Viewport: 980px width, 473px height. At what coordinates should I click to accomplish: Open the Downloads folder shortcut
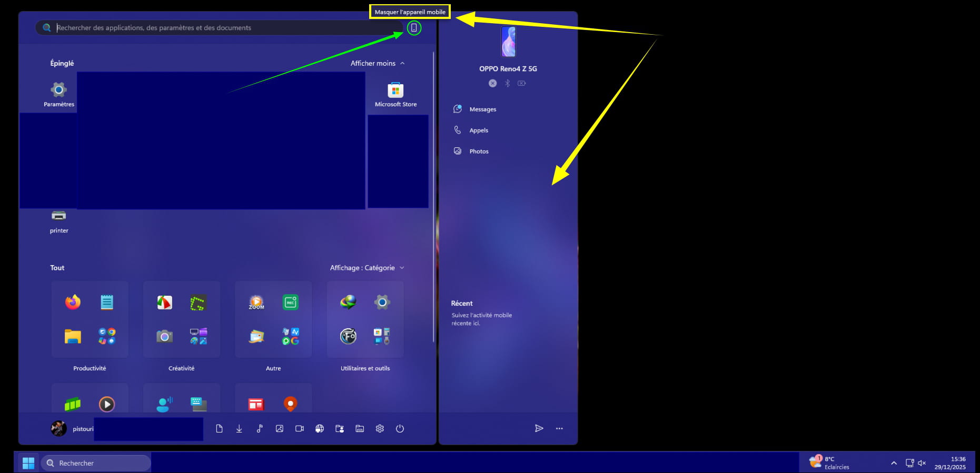click(239, 429)
